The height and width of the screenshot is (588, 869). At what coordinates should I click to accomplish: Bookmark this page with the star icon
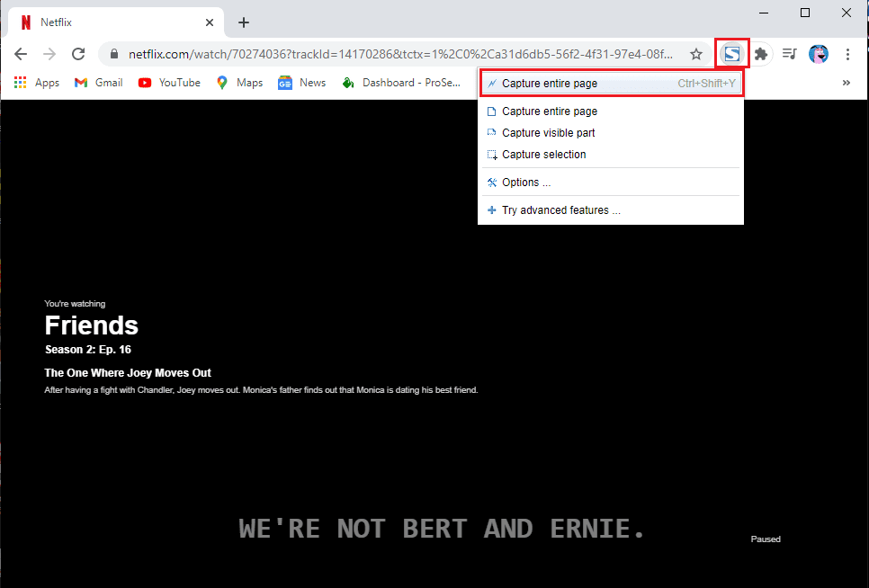pyautogui.click(x=696, y=54)
